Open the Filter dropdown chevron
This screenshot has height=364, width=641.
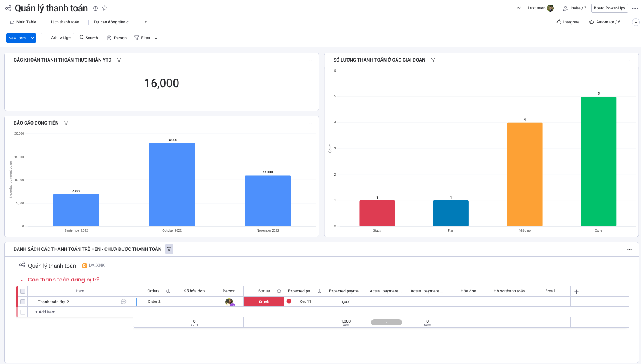coord(156,38)
